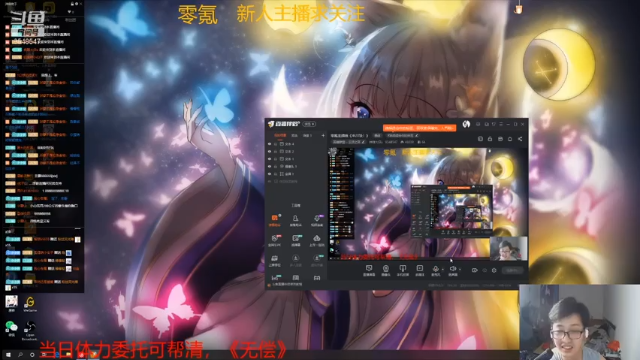Open the share icon at top right of info bar

520,139
